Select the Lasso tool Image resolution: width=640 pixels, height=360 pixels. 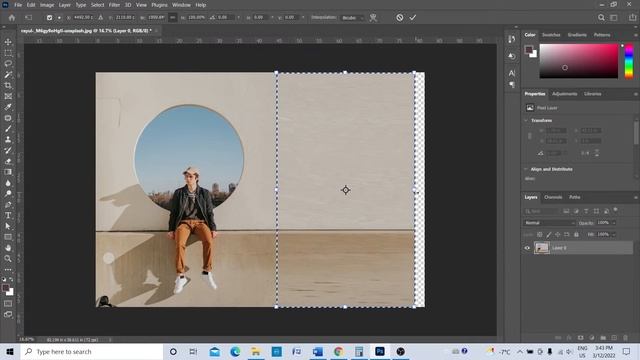(8, 64)
